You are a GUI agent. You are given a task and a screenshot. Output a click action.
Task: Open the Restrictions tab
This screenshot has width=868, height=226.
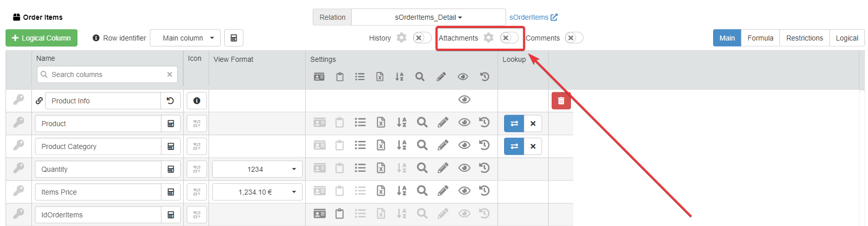tap(804, 38)
